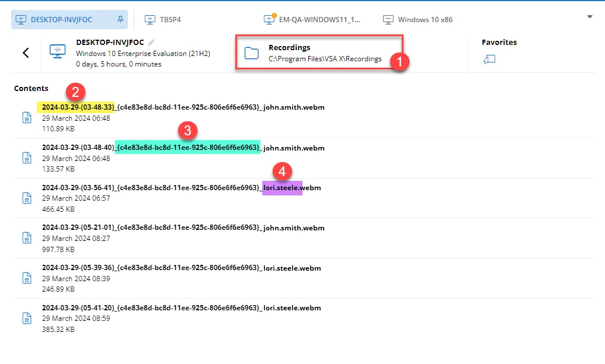
Task: Click the pencil edit icon beside device name
Action: (x=152, y=42)
